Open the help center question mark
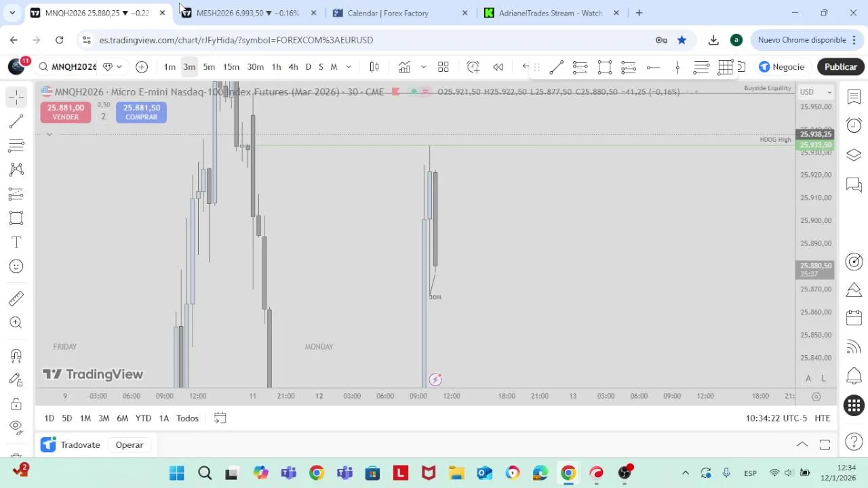Image resolution: width=868 pixels, height=488 pixels. (854, 442)
